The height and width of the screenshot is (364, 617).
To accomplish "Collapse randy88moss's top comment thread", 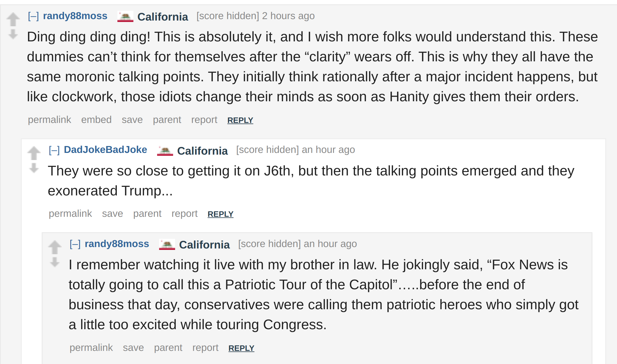I will [x=33, y=16].
